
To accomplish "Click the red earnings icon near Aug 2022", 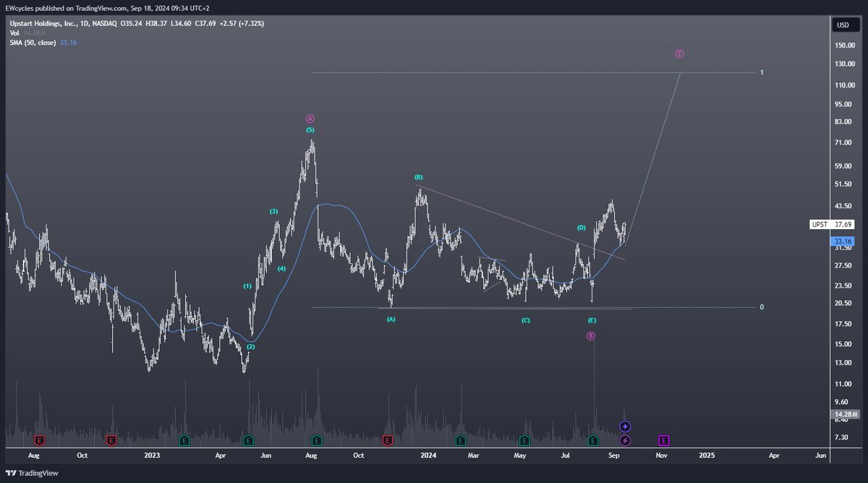I will click(40, 440).
